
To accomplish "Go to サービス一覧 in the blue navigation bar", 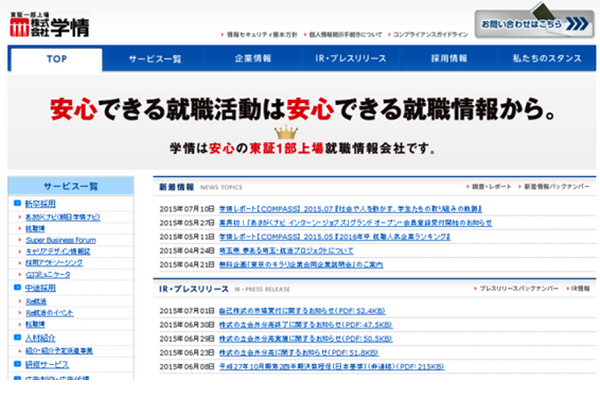I will pos(155,59).
